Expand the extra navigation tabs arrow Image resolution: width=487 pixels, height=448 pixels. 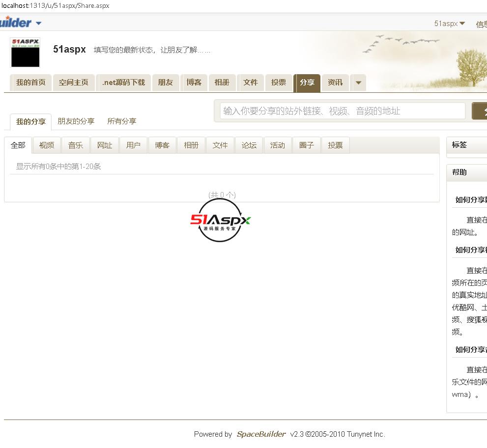(x=358, y=83)
